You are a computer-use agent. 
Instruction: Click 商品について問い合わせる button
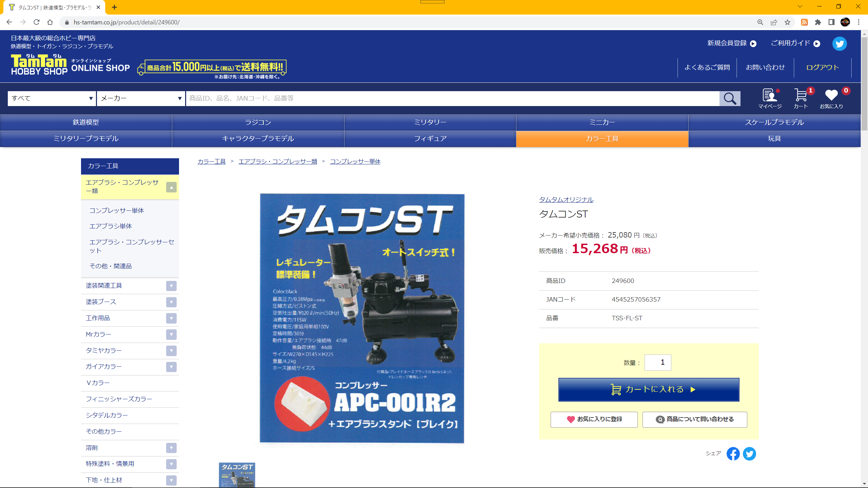tap(695, 420)
